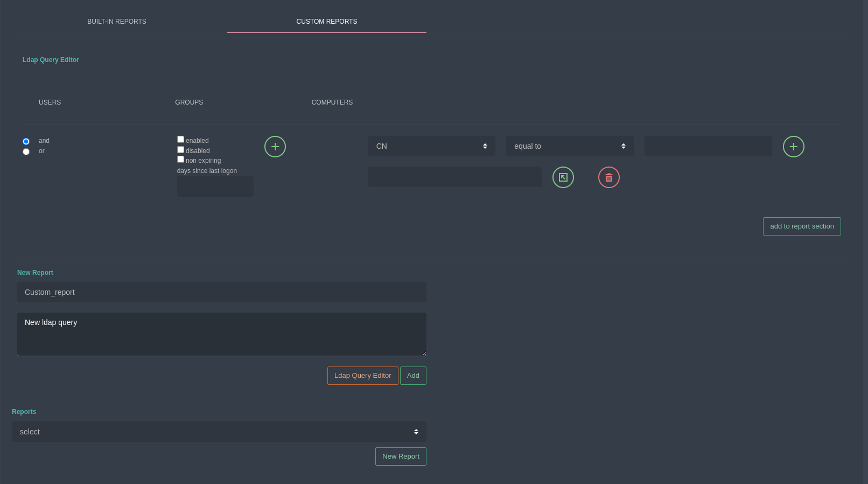Click the green arrow-in-square icon
This screenshot has width=868, height=484.
pyautogui.click(x=563, y=177)
